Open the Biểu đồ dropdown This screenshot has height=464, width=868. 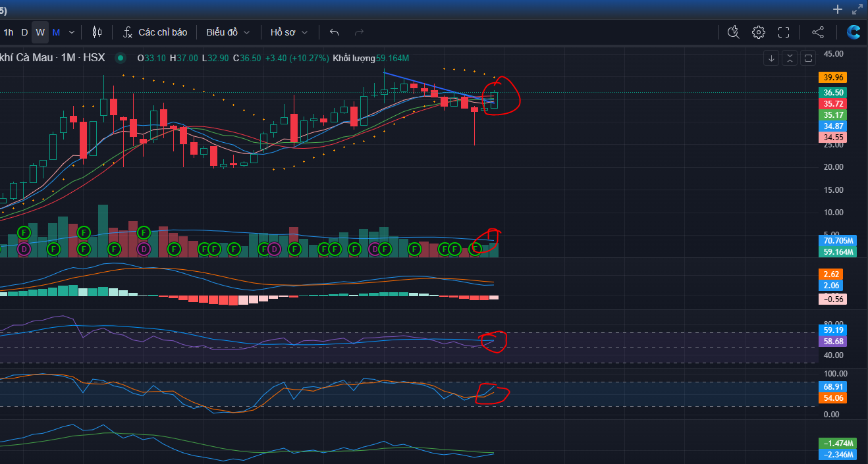[x=228, y=32]
